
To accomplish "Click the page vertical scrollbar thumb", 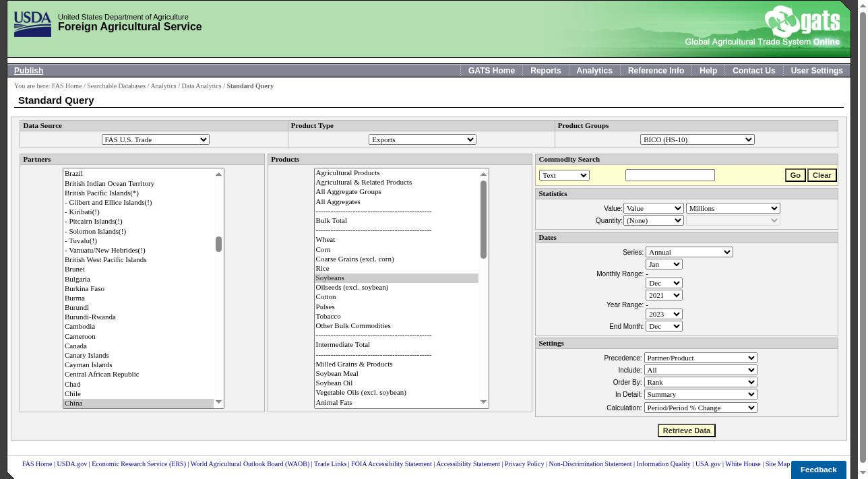I will tap(863, 236).
